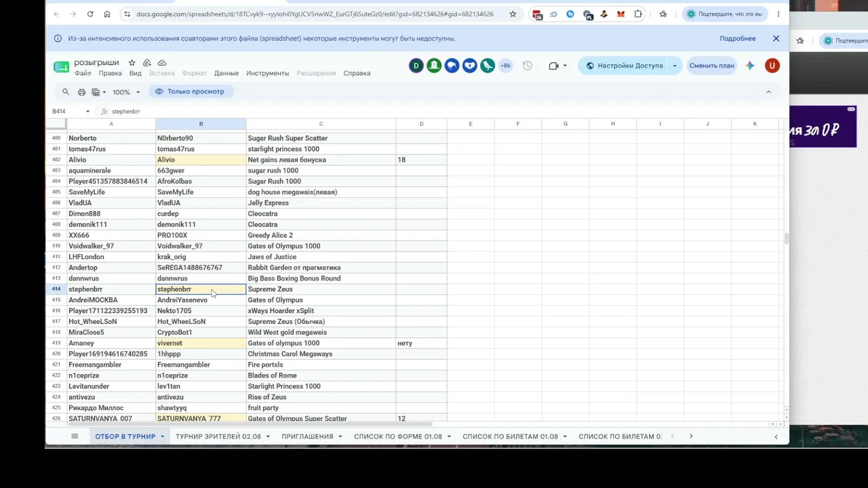Viewport: 868px width, 488px height.
Task: Click the Подробнее link in banner
Action: 737,39
